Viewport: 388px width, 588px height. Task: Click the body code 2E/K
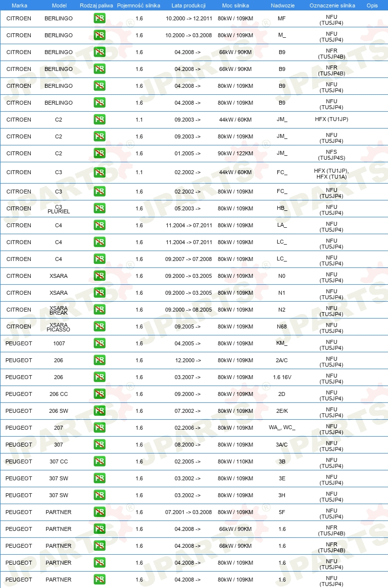pyautogui.click(x=282, y=411)
